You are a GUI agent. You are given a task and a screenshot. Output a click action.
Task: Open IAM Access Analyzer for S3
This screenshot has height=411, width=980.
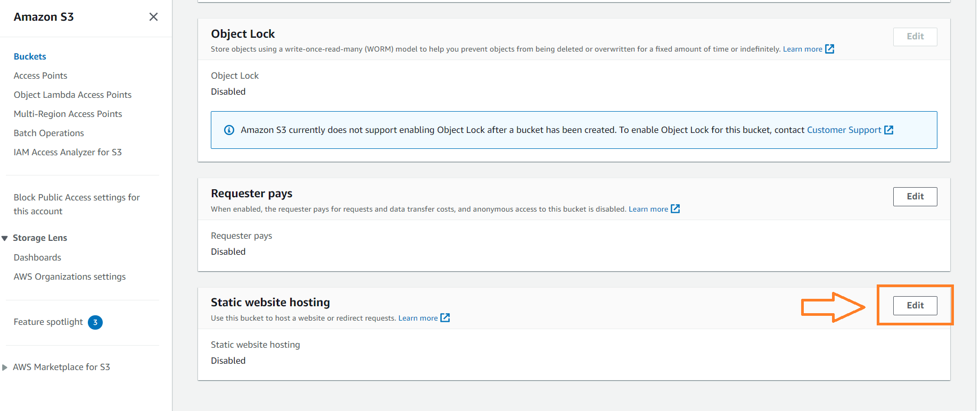68,152
